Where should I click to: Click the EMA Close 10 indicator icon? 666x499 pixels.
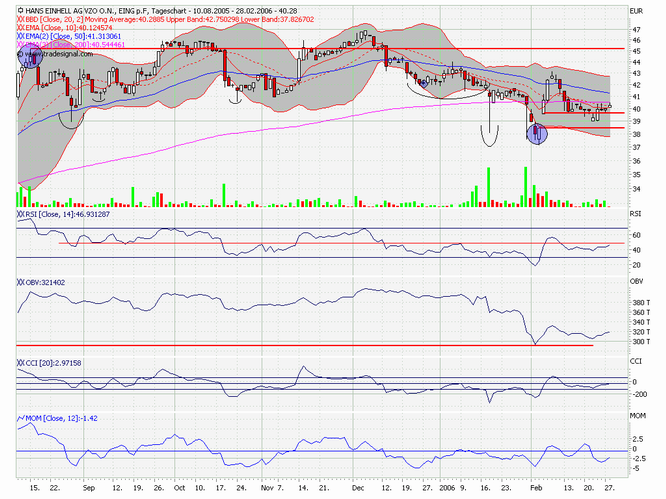point(22,28)
